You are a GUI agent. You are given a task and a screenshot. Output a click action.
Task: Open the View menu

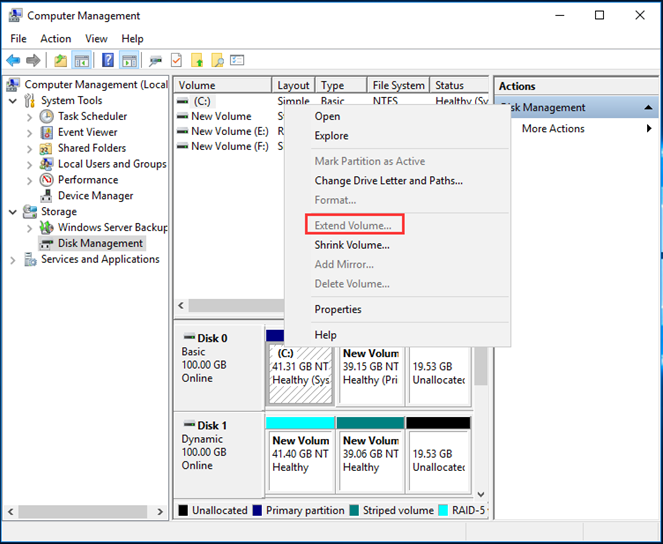click(96, 39)
